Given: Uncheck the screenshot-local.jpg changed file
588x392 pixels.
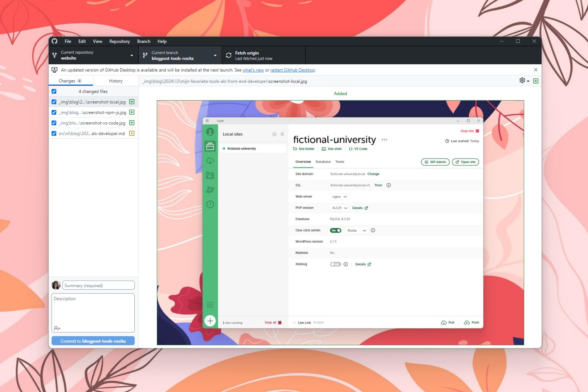Looking at the screenshot, I should point(54,102).
